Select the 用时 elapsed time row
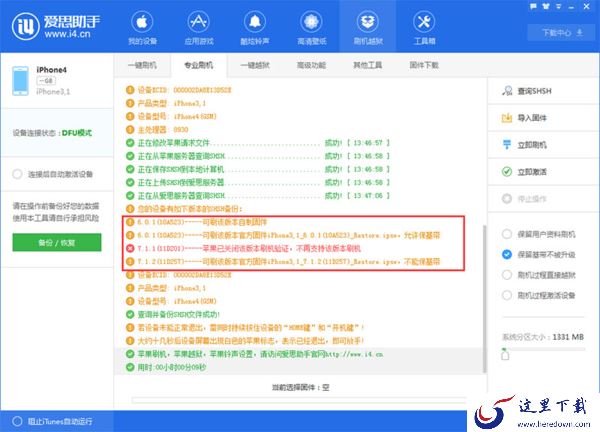The height and width of the screenshot is (432, 600). pos(166,367)
